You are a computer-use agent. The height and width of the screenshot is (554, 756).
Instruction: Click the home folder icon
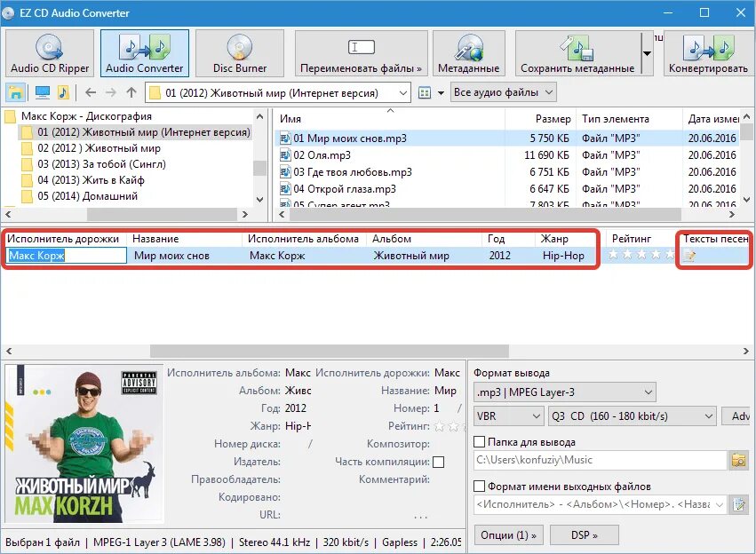point(16,92)
